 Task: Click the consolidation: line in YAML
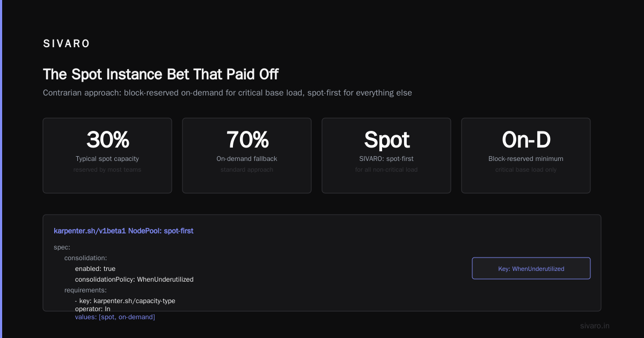pos(86,258)
